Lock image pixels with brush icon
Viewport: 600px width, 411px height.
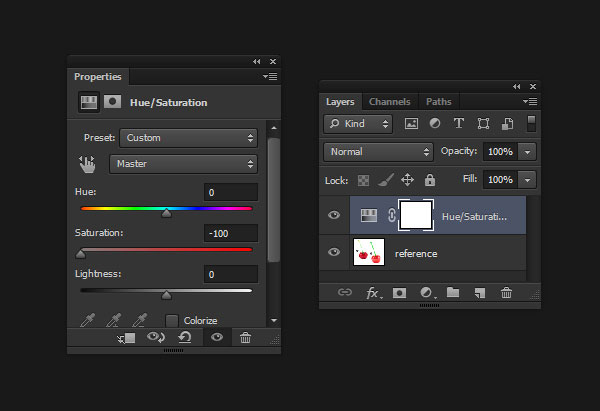click(x=386, y=180)
